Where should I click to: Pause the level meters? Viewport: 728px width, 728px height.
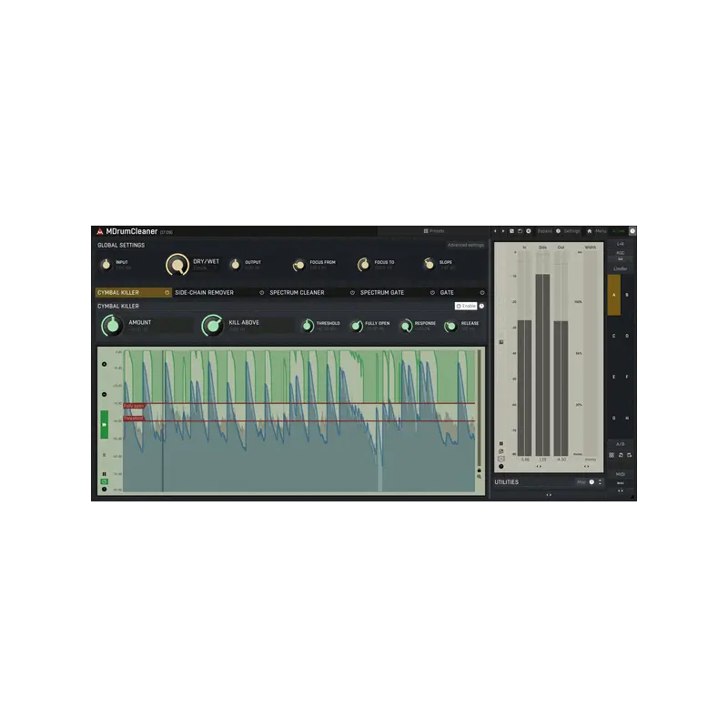click(x=501, y=443)
